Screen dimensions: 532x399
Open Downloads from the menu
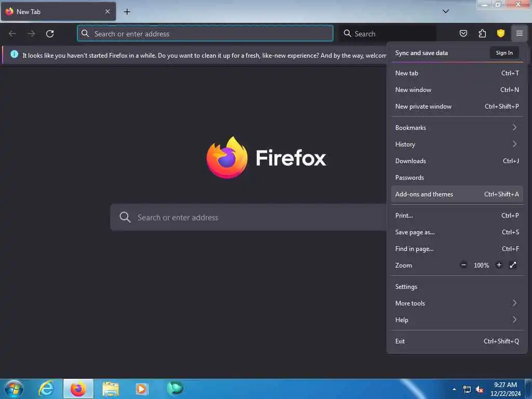coord(457,161)
